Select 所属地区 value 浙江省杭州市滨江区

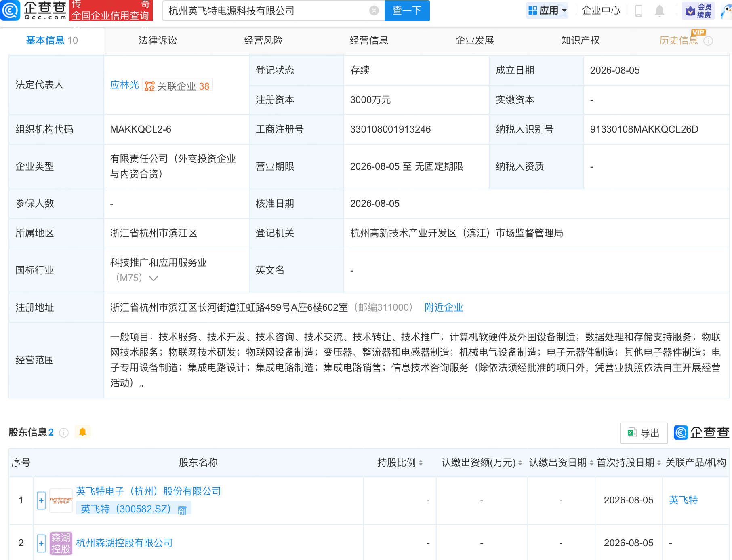click(x=154, y=233)
